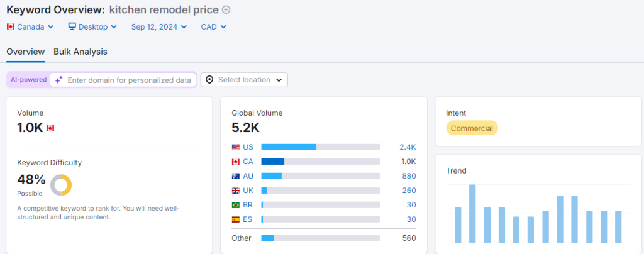This screenshot has height=254, width=644.
Task: Click the 30 ES volume value
Action: (411, 219)
